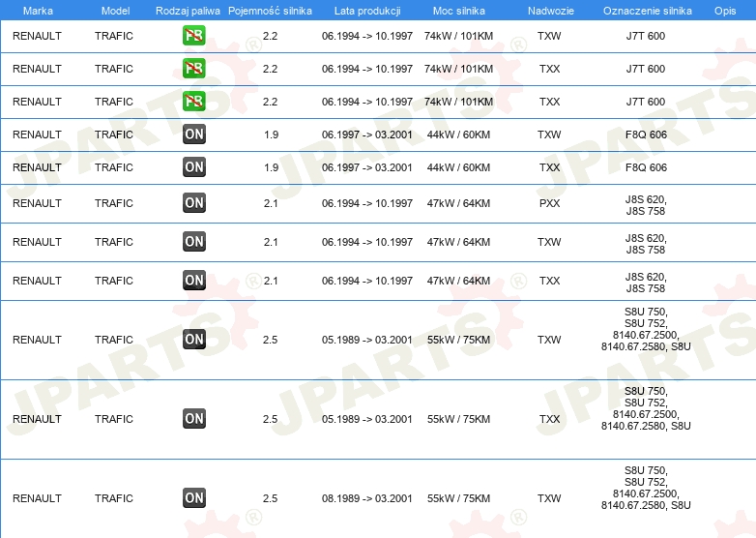Click the ON diesel icon in the 1.9 TXW row

(193, 134)
